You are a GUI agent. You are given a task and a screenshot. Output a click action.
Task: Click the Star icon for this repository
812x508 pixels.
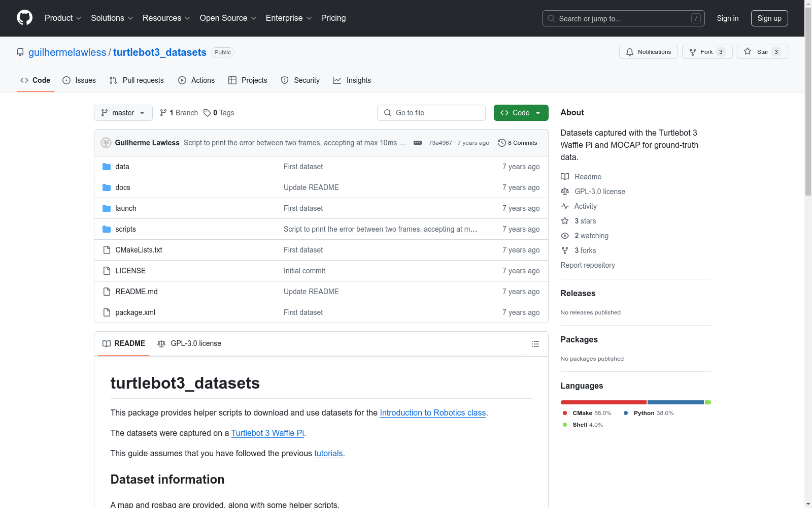pos(748,51)
